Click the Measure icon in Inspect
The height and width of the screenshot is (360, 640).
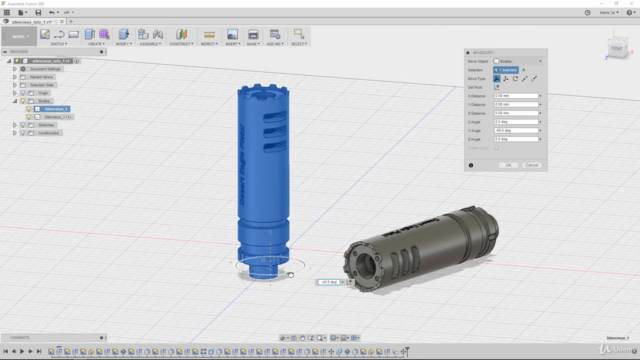tap(209, 35)
